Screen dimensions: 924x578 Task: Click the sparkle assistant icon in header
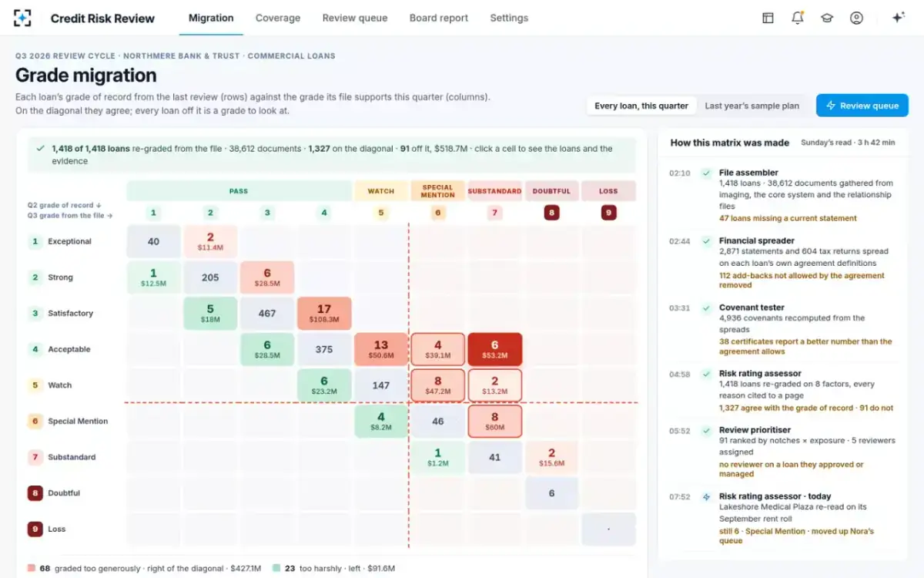898,18
